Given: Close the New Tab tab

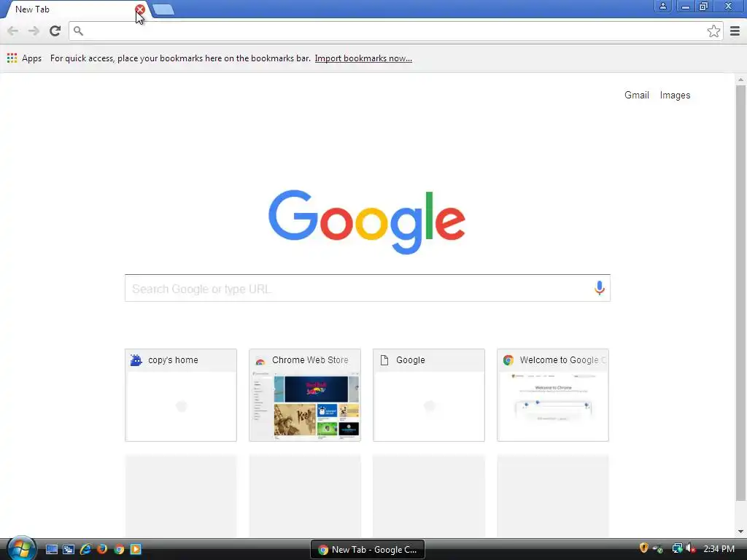Looking at the screenshot, I should point(139,9).
